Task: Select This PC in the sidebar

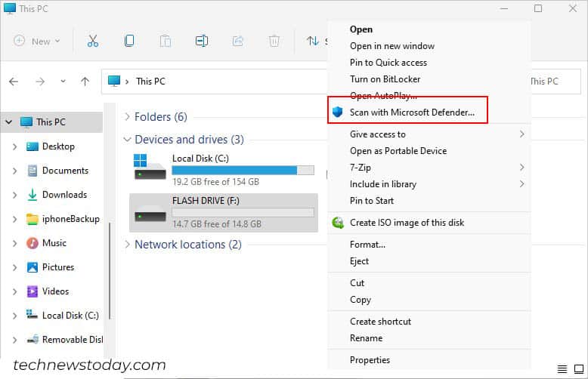Action: pos(51,122)
